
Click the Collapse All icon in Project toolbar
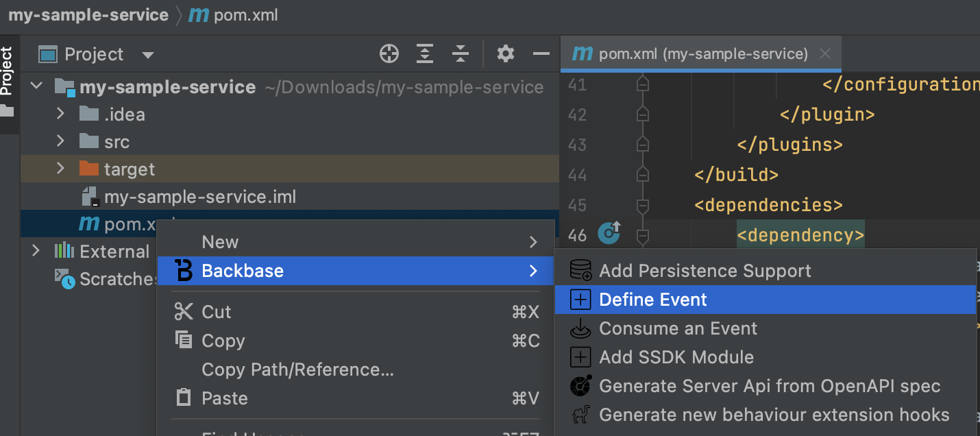tap(461, 53)
